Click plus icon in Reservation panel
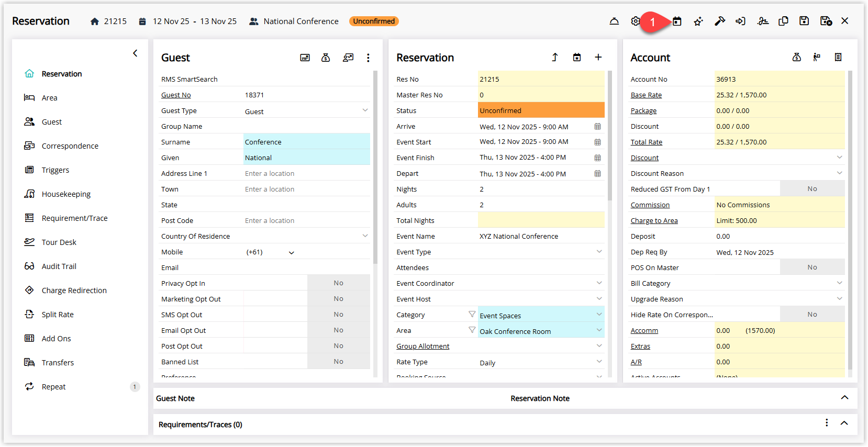The height and width of the screenshot is (447, 868). 598,58
